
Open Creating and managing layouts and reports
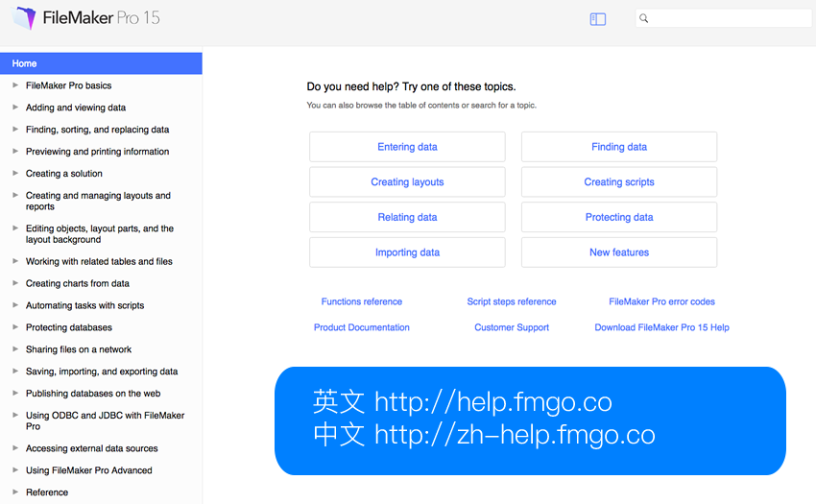pos(98,201)
